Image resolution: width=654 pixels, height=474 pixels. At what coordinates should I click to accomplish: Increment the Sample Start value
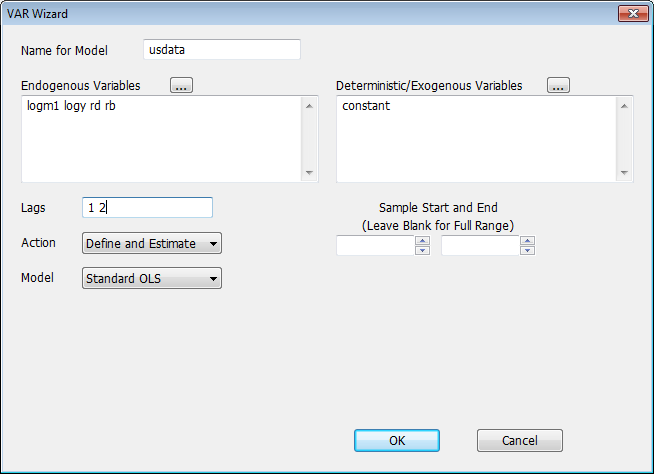click(423, 240)
